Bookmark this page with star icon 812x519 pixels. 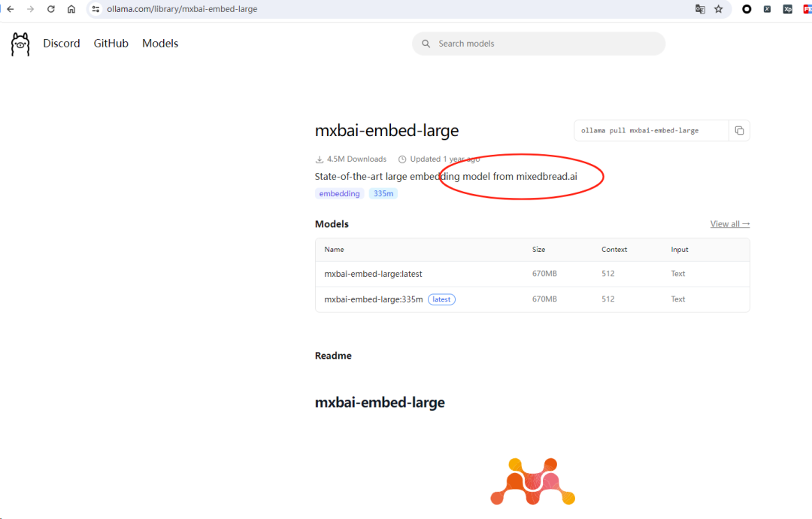pyautogui.click(x=718, y=9)
